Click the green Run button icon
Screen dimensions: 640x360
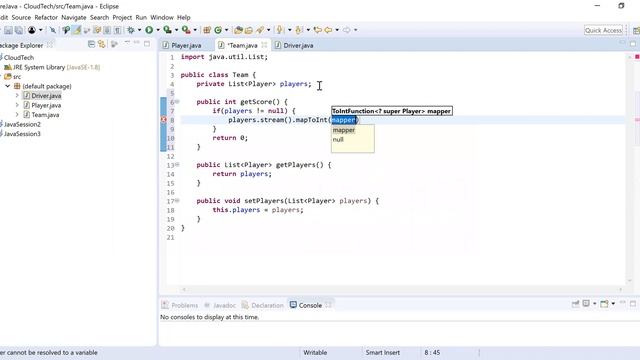pos(149,30)
